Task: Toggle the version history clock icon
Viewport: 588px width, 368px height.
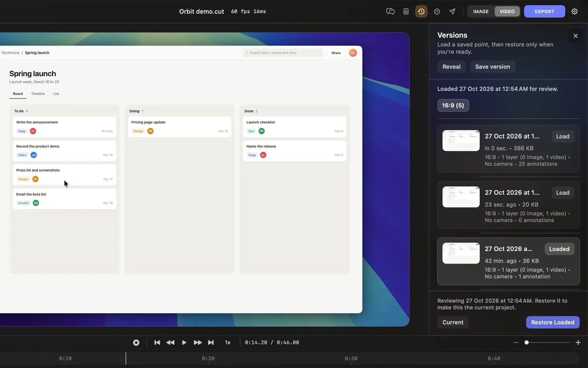Action: (x=421, y=11)
